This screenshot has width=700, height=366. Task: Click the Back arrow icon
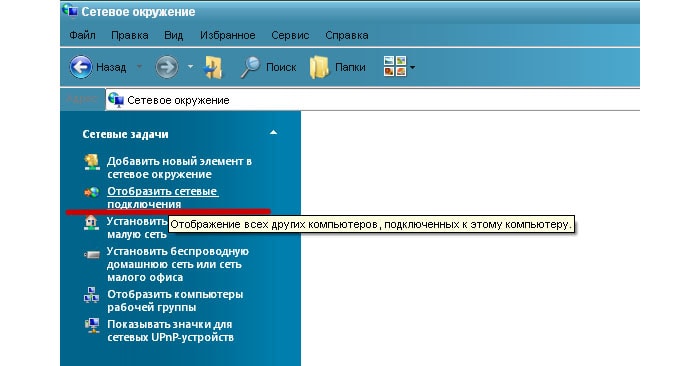(x=81, y=67)
